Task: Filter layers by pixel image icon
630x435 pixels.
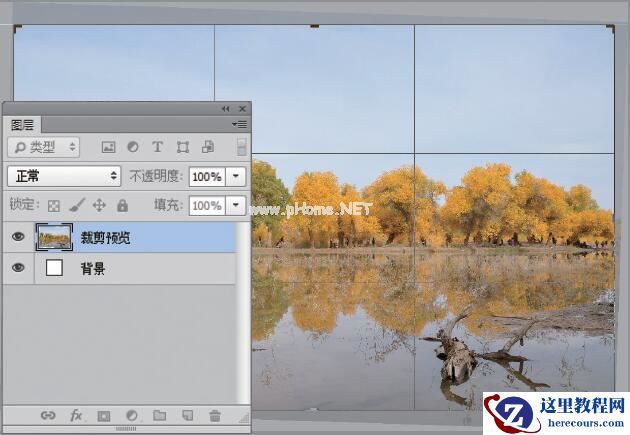Action: point(108,147)
